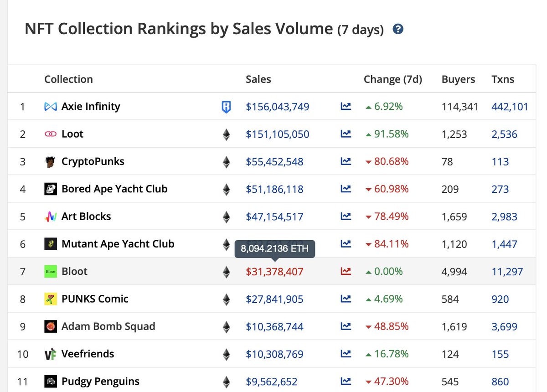This screenshot has height=392, width=547.
Task: Click the 8,094.2136 ETH tooltip
Action: point(274,249)
